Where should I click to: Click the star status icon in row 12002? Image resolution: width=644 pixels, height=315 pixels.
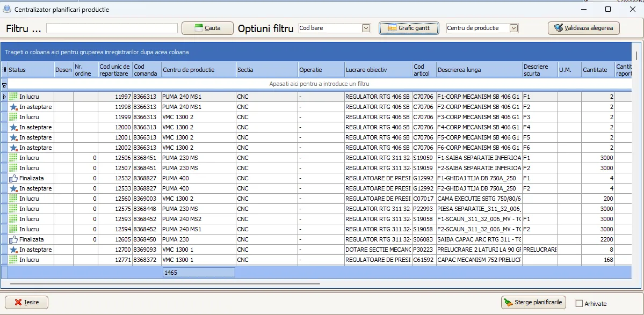pyautogui.click(x=13, y=147)
